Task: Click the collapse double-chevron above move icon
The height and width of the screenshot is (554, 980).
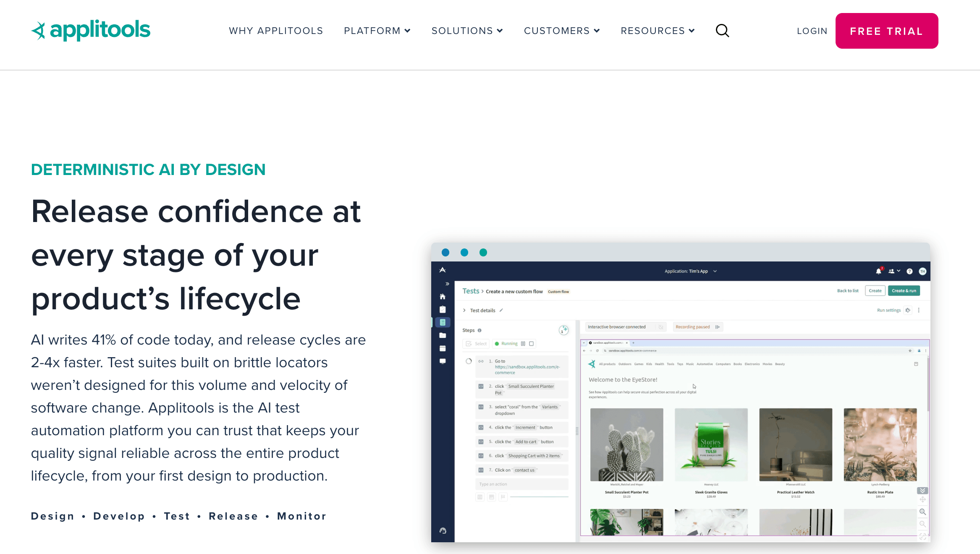Action: pos(922,490)
